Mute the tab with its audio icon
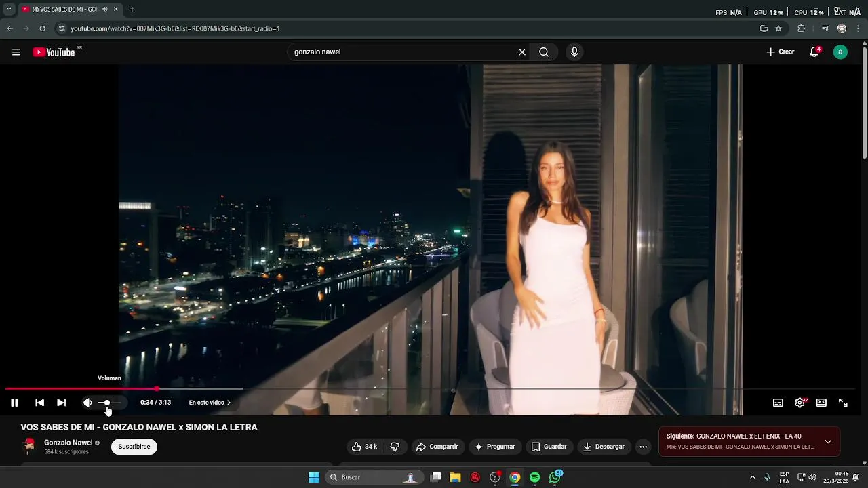 pyautogui.click(x=104, y=9)
